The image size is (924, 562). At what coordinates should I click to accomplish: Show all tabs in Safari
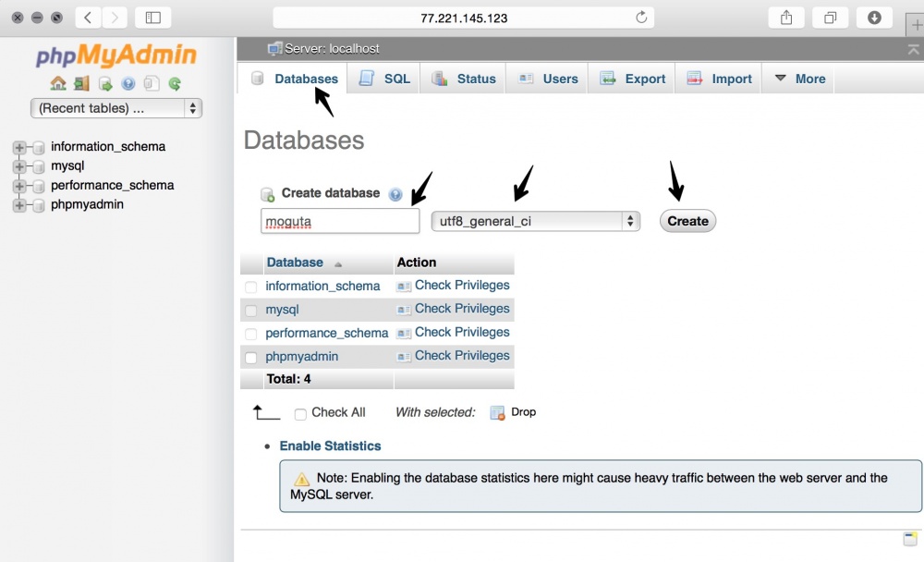[x=830, y=18]
